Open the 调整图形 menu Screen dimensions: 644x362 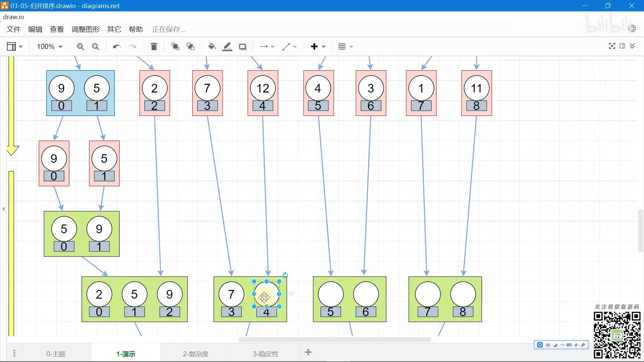(x=86, y=29)
